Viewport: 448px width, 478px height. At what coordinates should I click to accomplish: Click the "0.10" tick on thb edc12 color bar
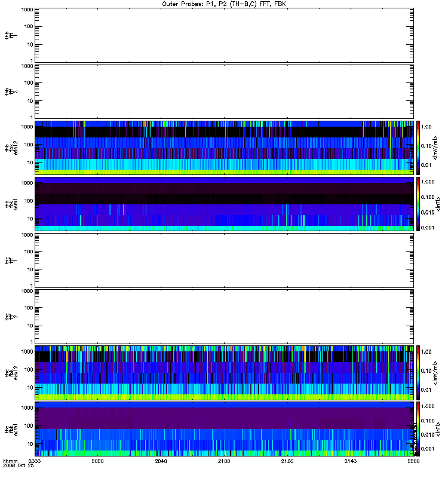(426, 146)
